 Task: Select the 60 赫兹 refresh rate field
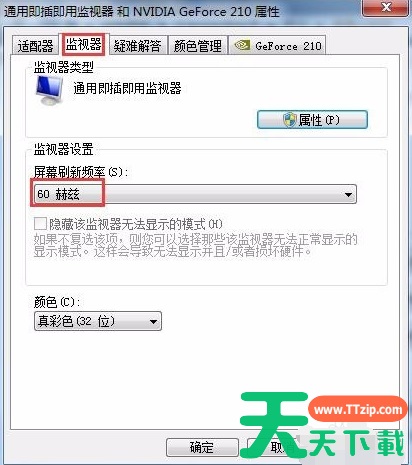195,194
